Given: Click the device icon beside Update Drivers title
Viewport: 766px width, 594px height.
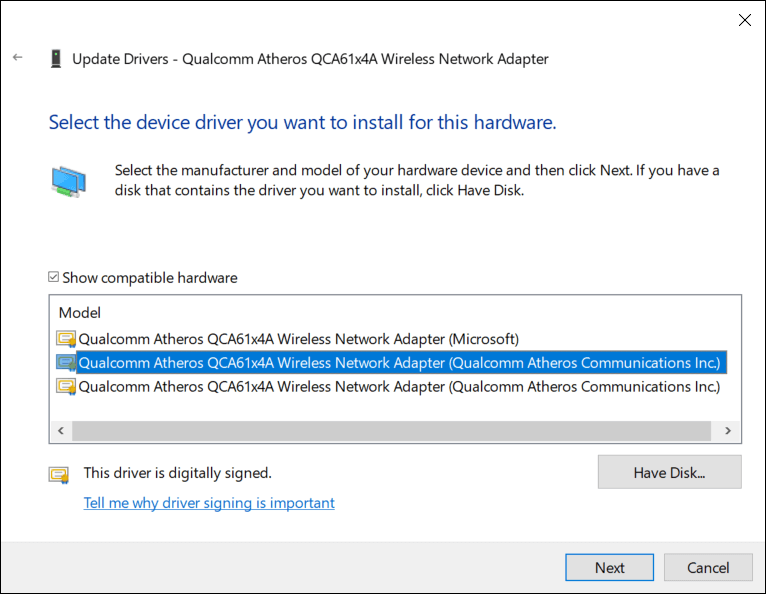Looking at the screenshot, I should coord(55,59).
